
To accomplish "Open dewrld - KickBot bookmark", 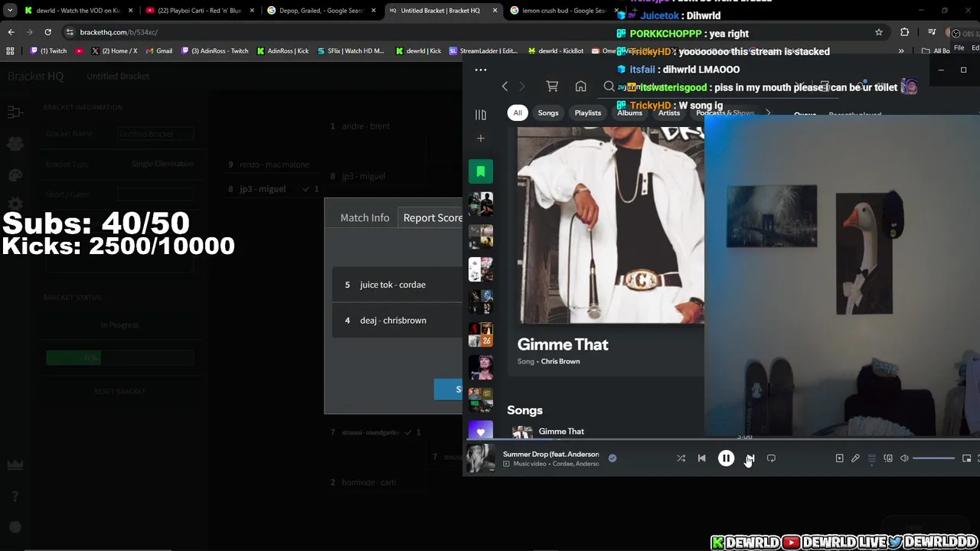I will coord(555,51).
